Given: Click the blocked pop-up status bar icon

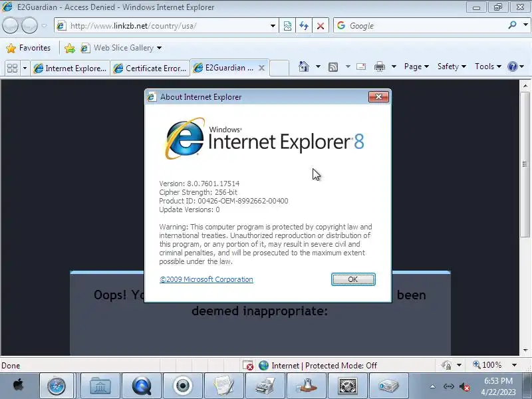Looking at the screenshot, I should (x=248, y=365).
